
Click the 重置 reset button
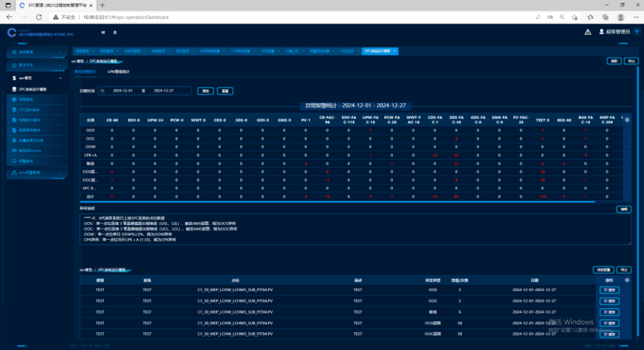tap(225, 91)
